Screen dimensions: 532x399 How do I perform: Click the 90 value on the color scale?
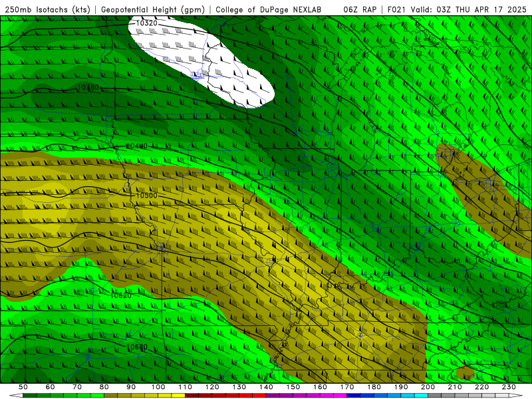pos(131,387)
